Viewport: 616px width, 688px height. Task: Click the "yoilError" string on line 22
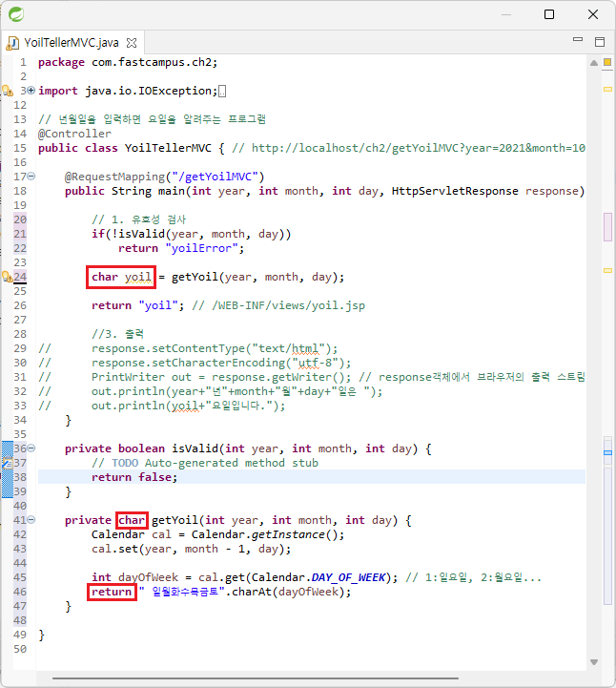coord(201,248)
